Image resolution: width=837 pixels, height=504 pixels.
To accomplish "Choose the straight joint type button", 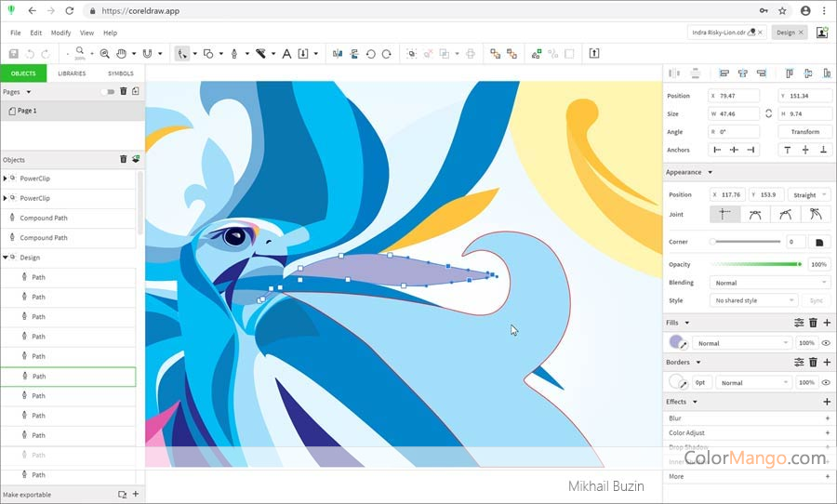I will pos(724,215).
